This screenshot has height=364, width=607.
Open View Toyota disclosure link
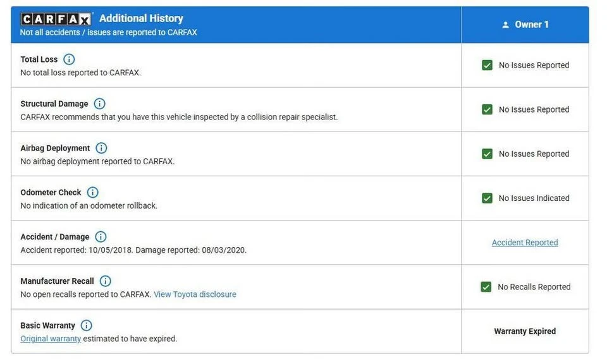pyautogui.click(x=195, y=294)
